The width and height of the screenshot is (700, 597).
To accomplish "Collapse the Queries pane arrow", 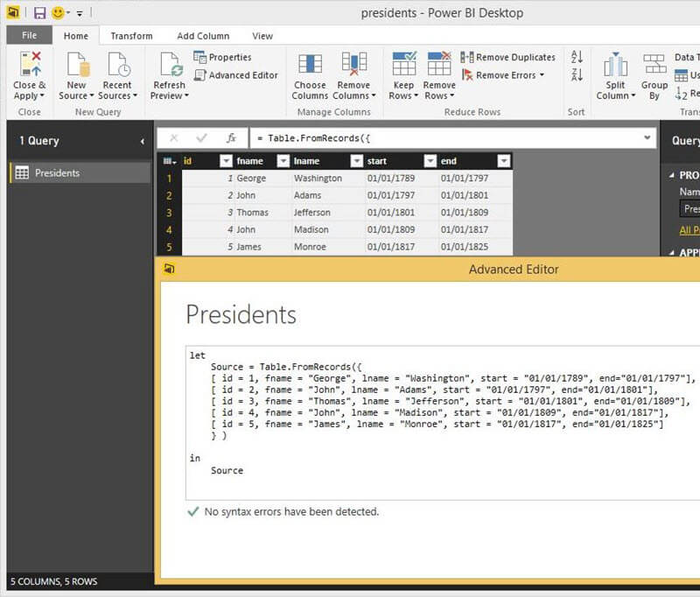I will point(143,142).
